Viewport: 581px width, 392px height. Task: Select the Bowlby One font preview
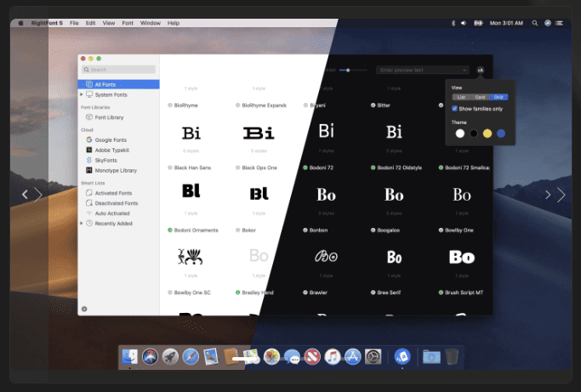click(x=462, y=257)
